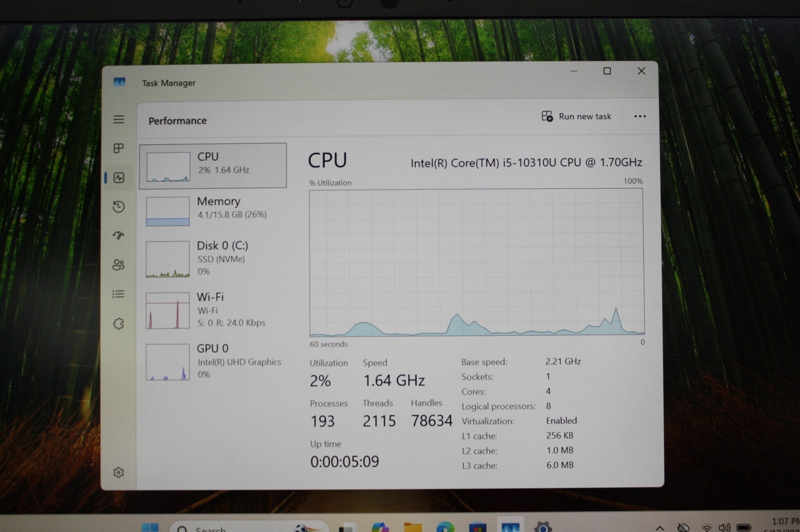Click the battery tray icon
The width and height of the screenshot is (800, 532).
744,527
